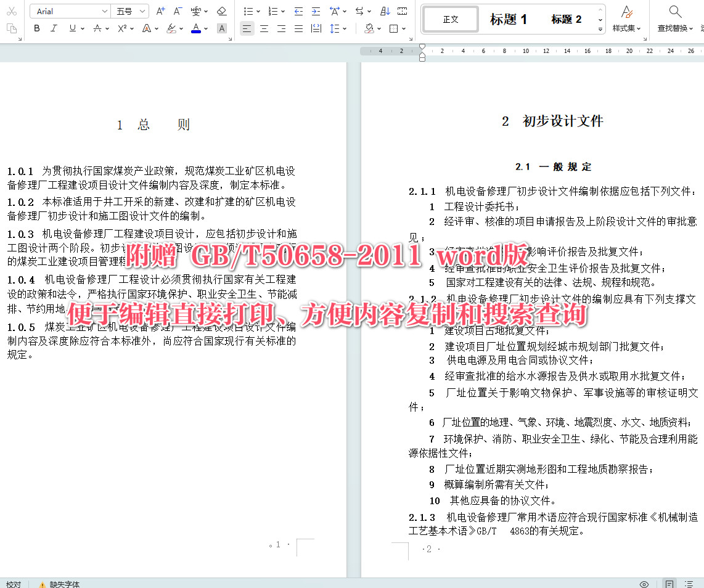
Task: Toggle bold formatting
Action: pyautogui.click(x=36, y=28)
